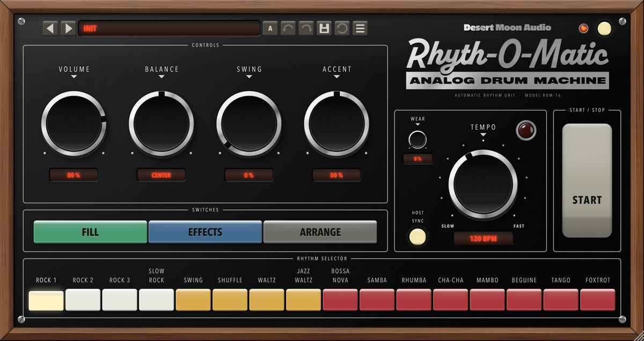
Task: Select the Jazz Waltz rhythm button
Action: [x=304, y=300]
